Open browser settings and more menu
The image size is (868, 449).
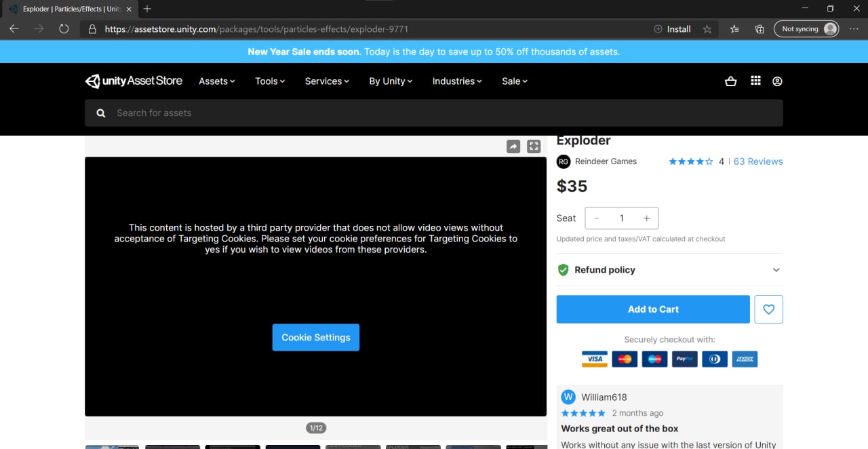coord(854,29)
